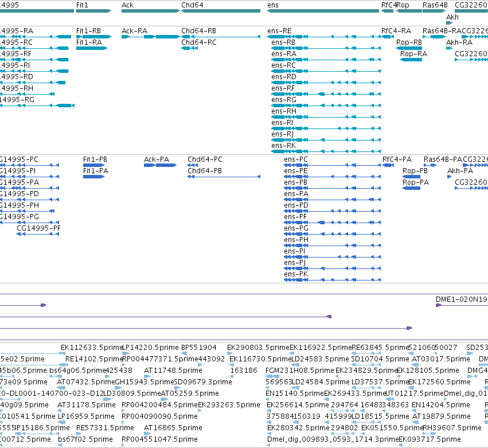
Task: Select the RfC4-PA protein label
Action: click(397, 159)
